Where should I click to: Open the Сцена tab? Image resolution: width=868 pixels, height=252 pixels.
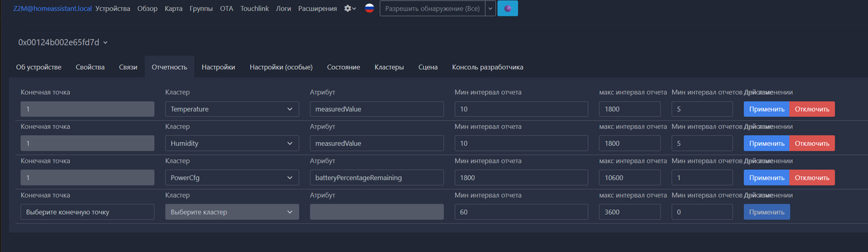(428, 67)
